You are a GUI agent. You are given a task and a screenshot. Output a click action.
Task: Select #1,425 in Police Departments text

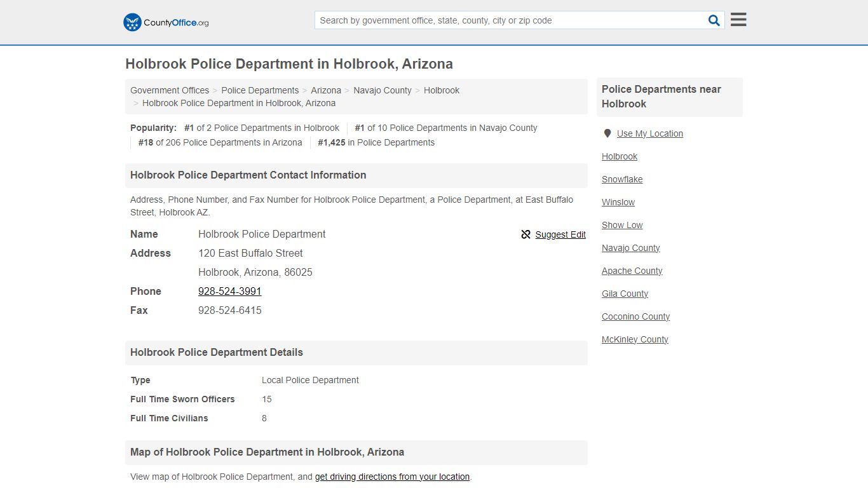(376, 142)
